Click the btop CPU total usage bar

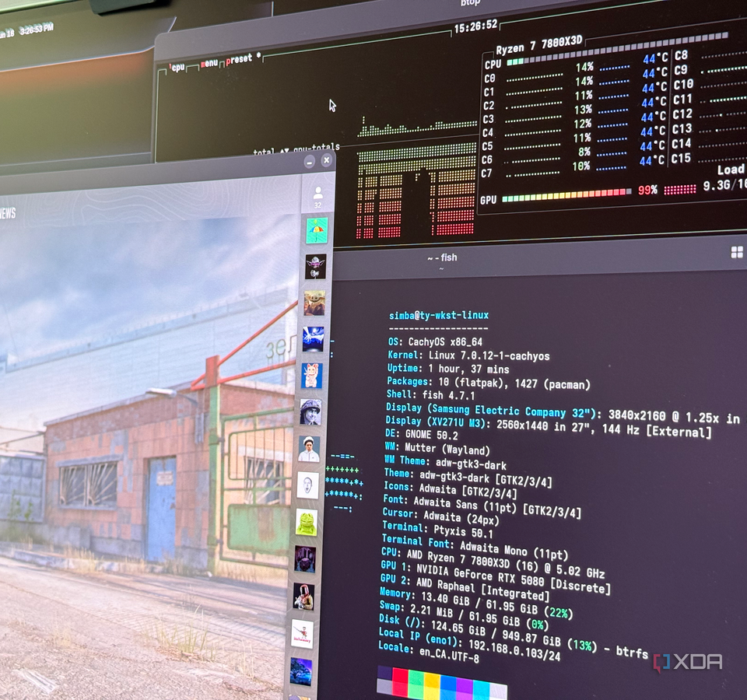coord(617,48)
